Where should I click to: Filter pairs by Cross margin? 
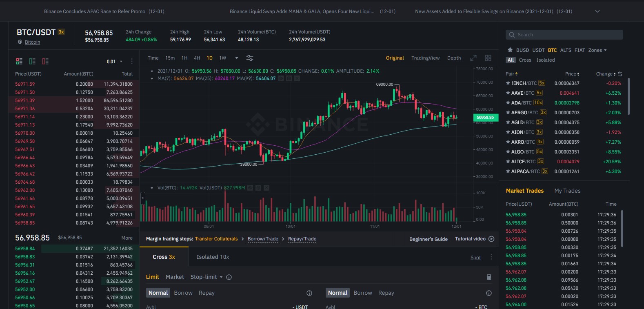coord(525,60)
